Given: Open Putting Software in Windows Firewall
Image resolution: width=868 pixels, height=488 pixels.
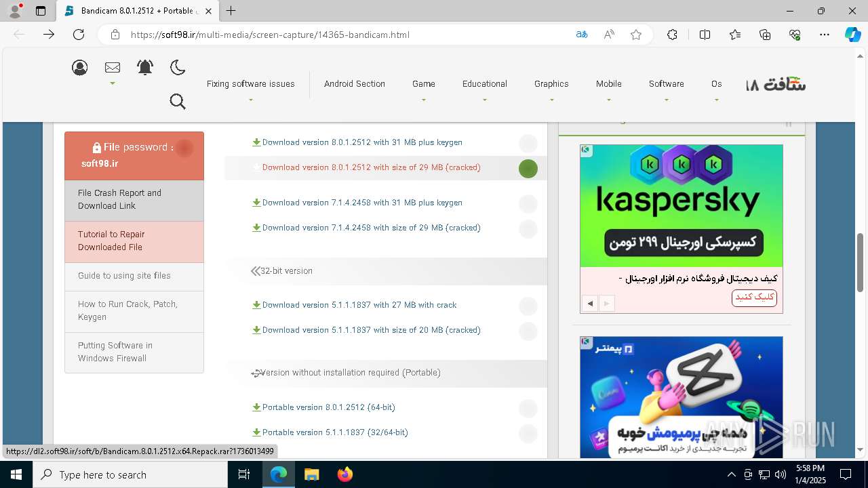Looking at the screenshot, I should (x=134, y=352).
